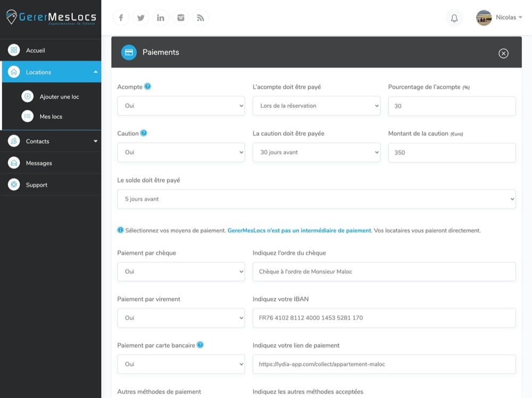Open the Nicolas user menu dropdown
The width and height of the screenshot is (532, 398).
(x=509, y=18)
